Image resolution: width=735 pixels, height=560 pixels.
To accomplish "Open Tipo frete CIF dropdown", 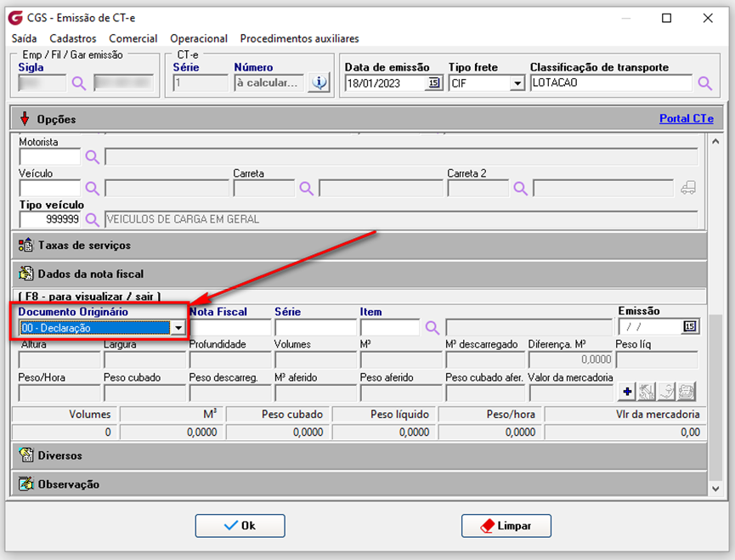I will 517,83.
